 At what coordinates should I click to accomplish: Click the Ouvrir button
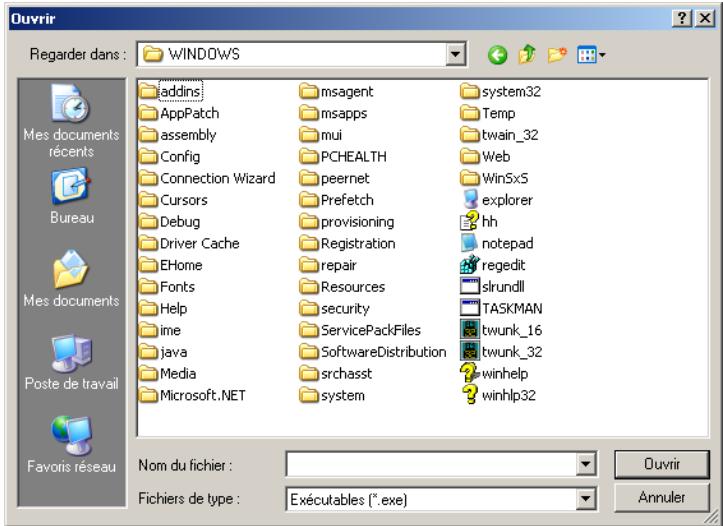click(x=662, y=464)
